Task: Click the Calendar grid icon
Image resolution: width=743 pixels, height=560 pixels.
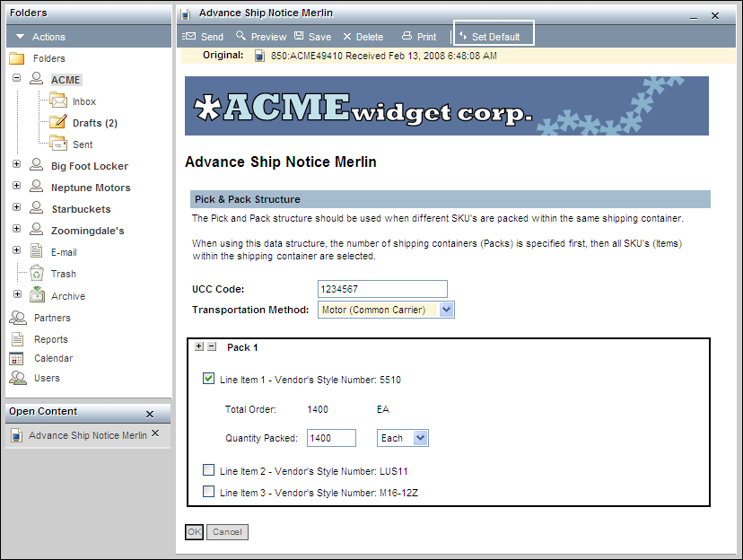Action: (16, 359)
